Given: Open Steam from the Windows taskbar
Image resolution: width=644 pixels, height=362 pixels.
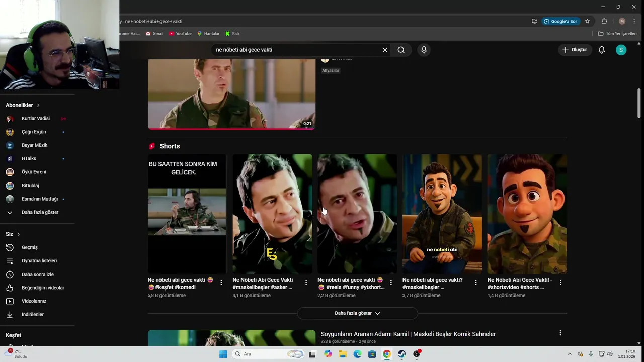Looking at the screenshot, I should (401, 354).
